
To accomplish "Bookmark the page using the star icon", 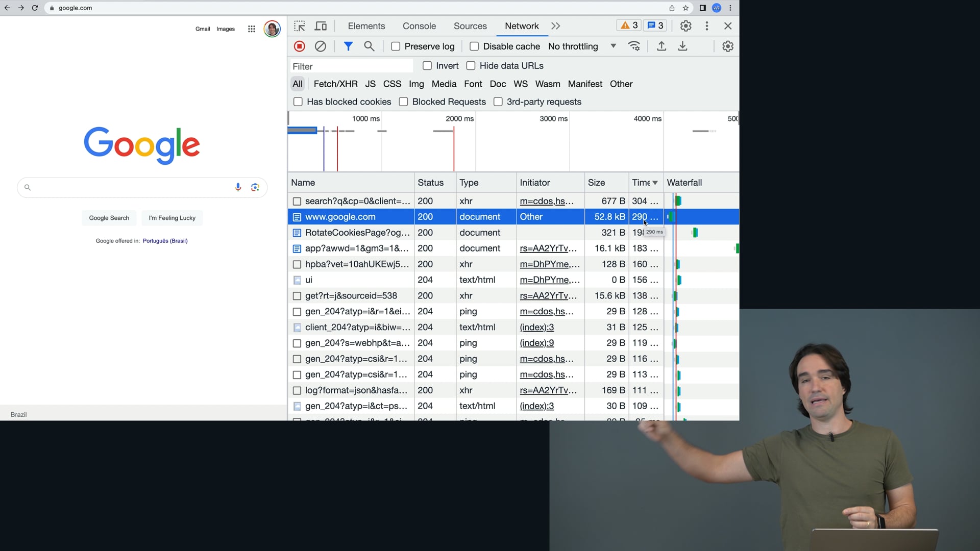I will [685, 8].
